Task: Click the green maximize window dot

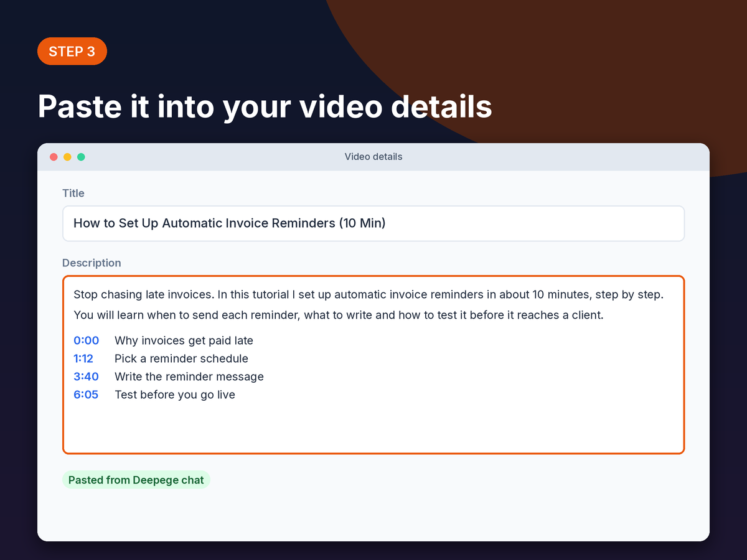Action: [x=81, y=157]
